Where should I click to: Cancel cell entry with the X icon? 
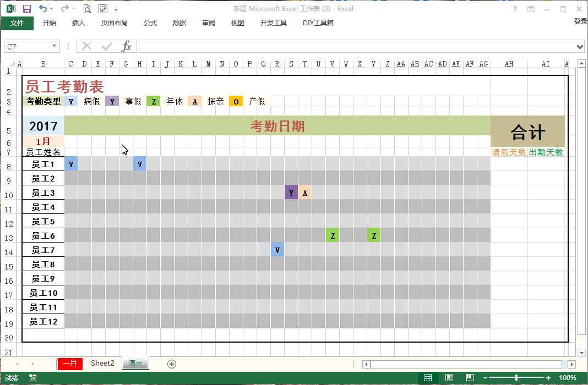point(86,46)
